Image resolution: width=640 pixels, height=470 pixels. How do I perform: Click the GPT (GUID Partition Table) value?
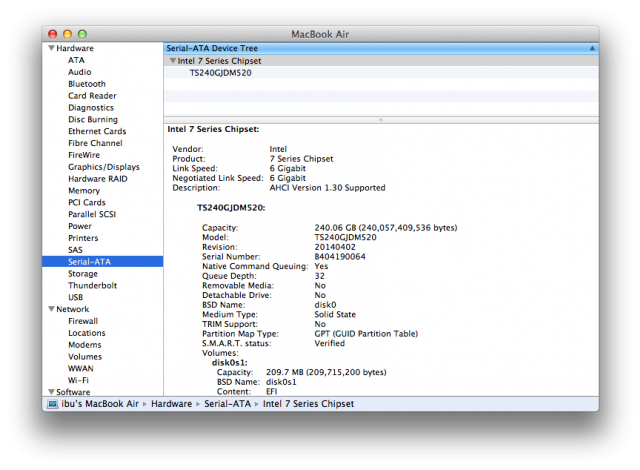(366, 334)
